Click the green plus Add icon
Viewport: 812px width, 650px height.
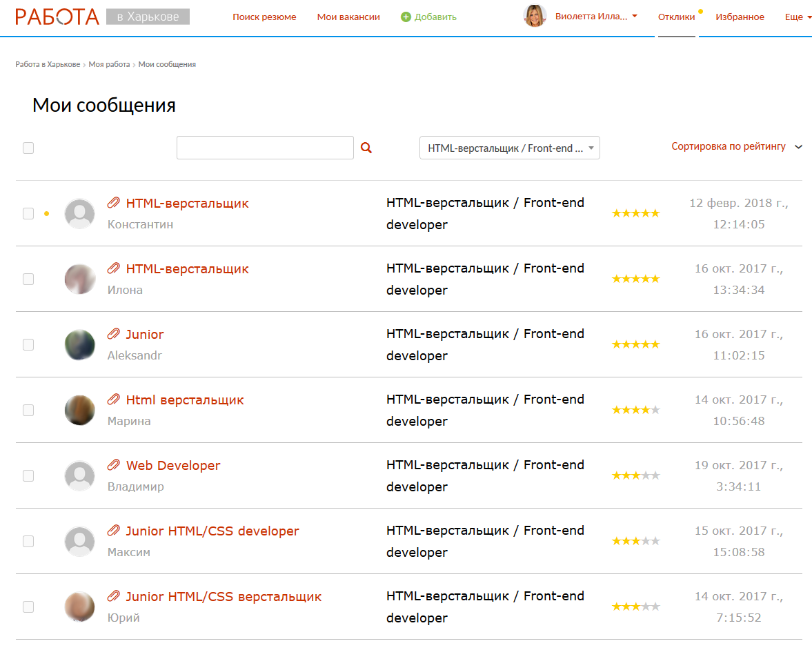tap(406, 17)
